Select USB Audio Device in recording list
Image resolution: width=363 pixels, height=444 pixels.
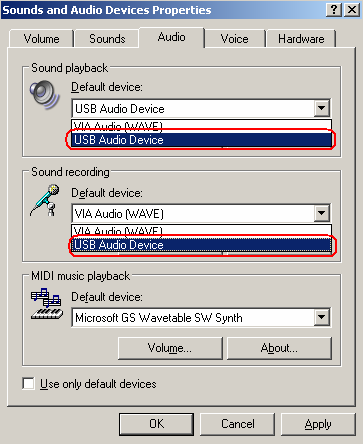coord(201,245)
